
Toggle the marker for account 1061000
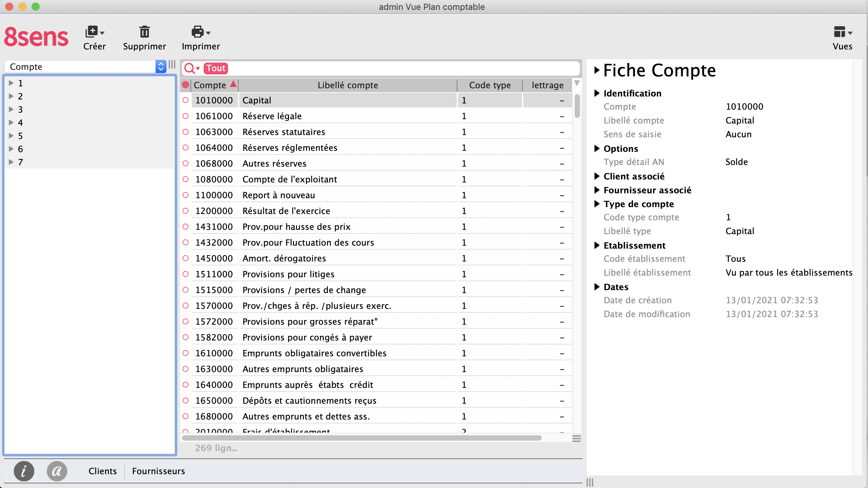pos(185,116)
